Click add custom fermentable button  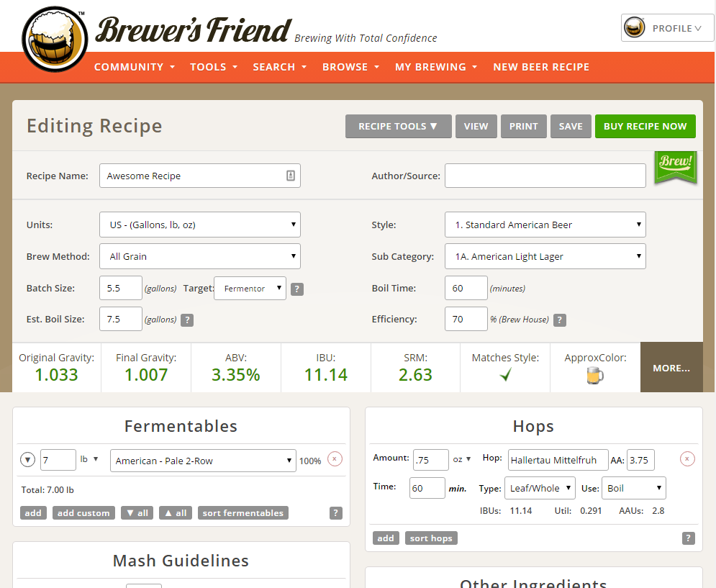(83, 513)
